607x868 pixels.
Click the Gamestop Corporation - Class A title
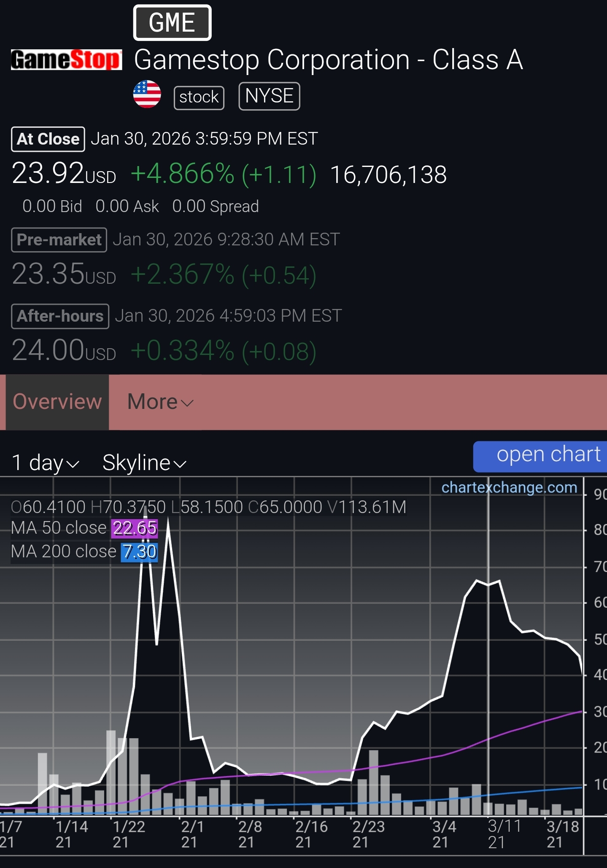(329, 59)
